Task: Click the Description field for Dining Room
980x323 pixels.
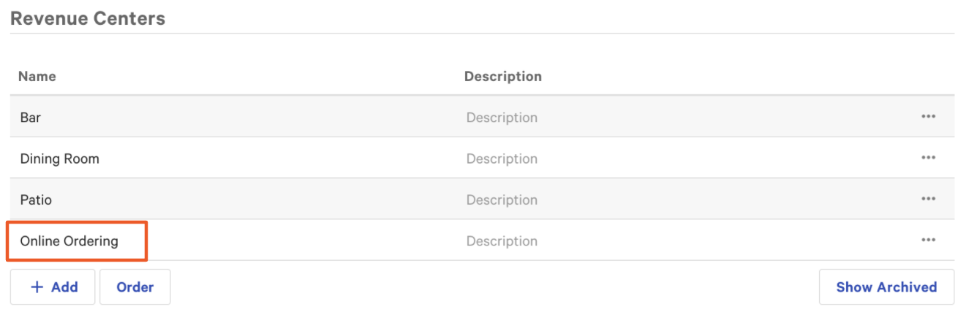Action: [x=502, y=159]
